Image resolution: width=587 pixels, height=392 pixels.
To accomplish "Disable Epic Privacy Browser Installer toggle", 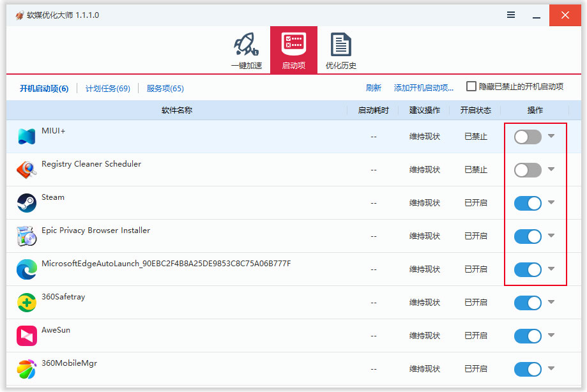I will coord(528,236).
